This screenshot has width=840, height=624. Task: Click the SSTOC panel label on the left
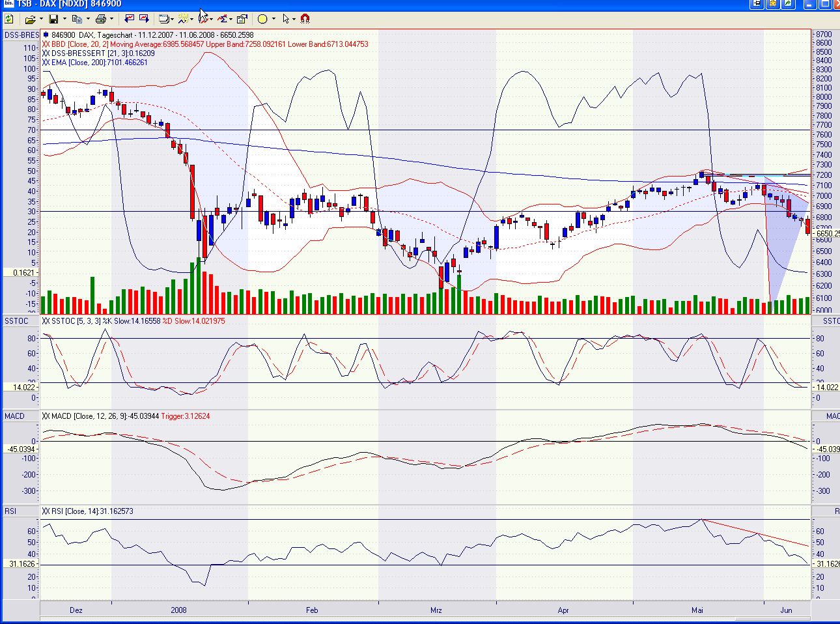point(16,320)
